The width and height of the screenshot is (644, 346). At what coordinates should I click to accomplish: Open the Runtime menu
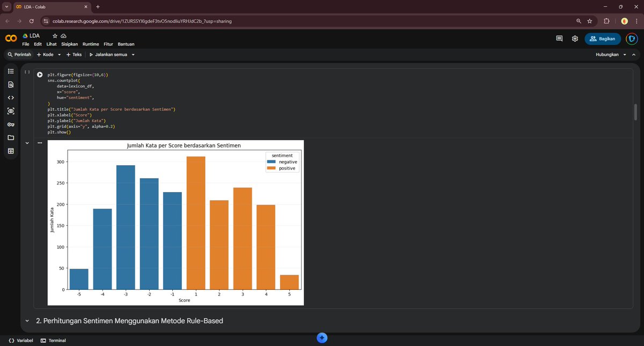click(x=91, y=44)
